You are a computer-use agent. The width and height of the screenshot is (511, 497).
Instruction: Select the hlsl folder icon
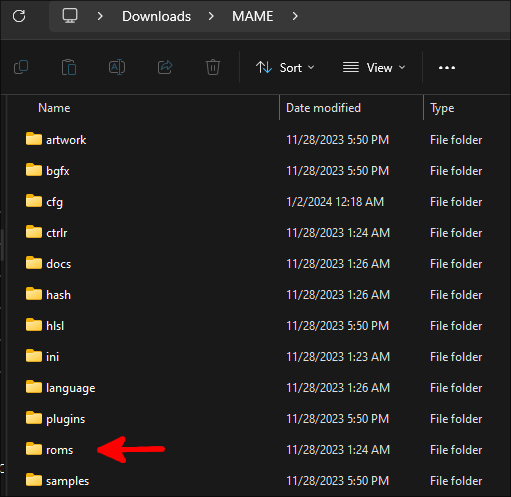click(x=34, y=325)
